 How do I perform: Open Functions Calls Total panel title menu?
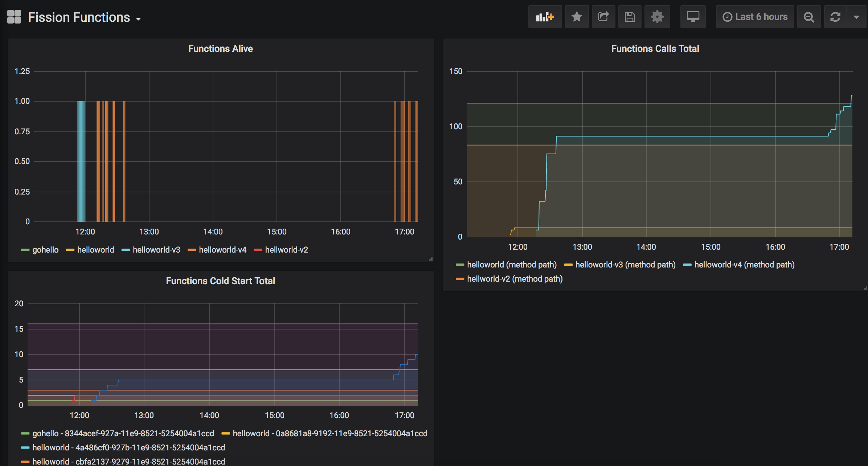tap(655, 49)
